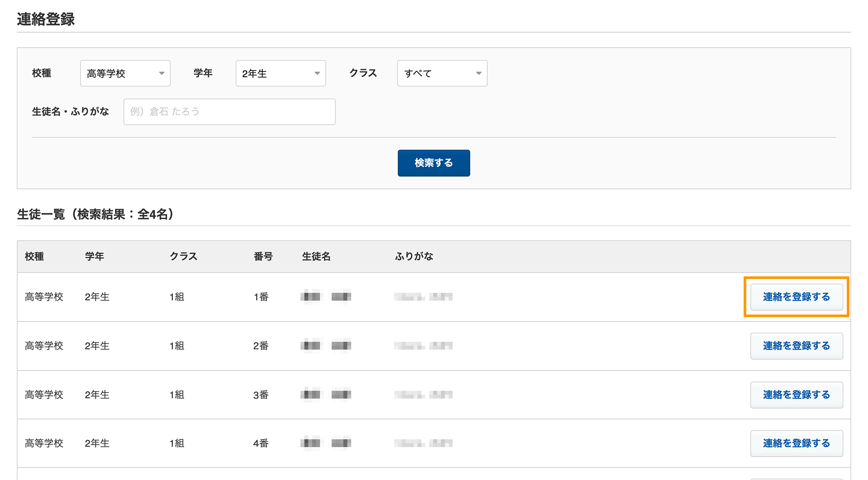The image size is (868, 480).
Task: Click 連絡を登録する for student 4番
Action: 796,443
